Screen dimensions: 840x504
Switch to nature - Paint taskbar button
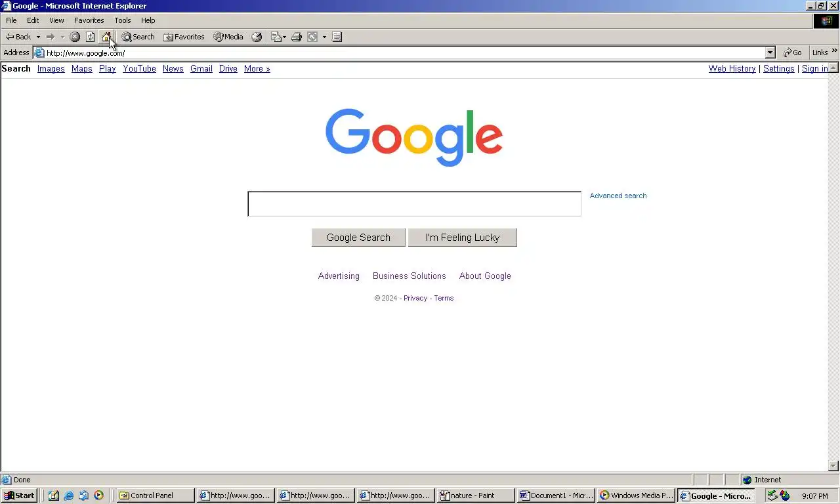[476, 495]
